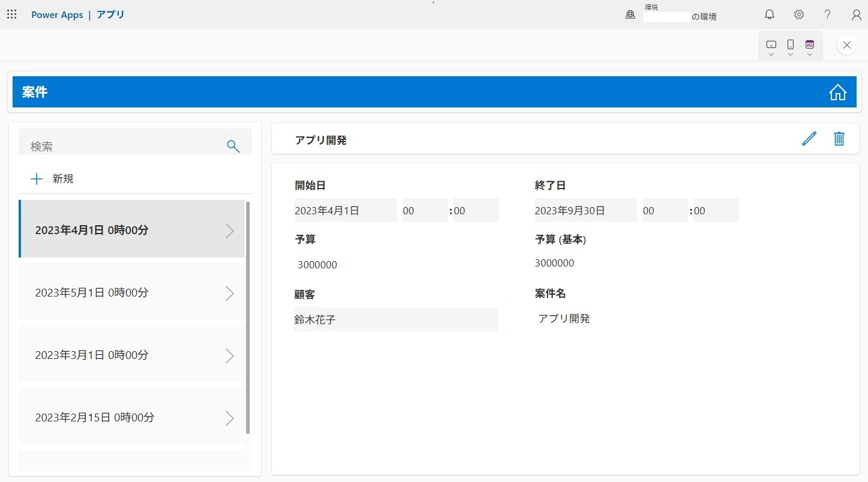The image size is (868, 482).
Task: Expand the phone device preview dropdown
Action: [x=791, y=47]
